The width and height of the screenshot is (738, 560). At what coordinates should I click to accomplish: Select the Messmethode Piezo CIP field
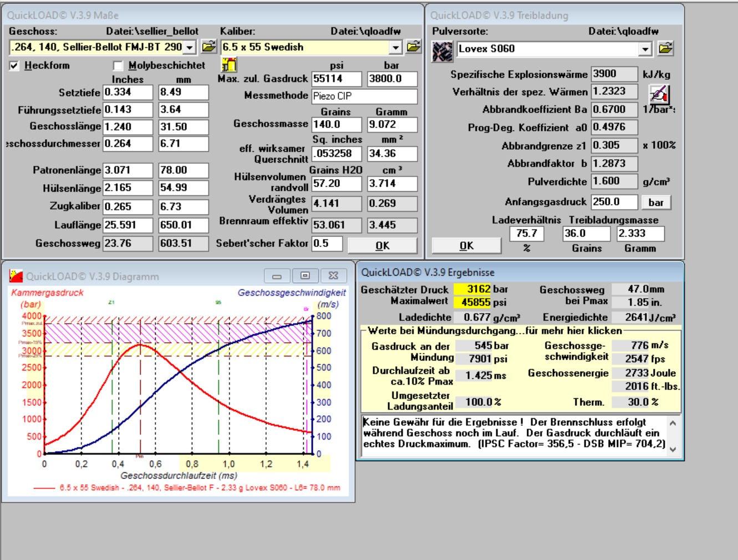pos(364,96)
